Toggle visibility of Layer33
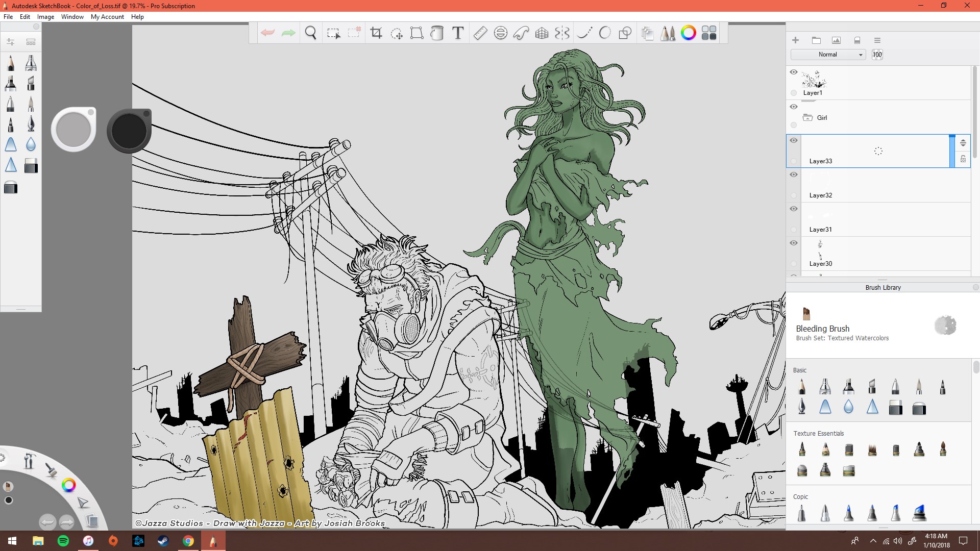980x551 pixels. click(794, 140)
